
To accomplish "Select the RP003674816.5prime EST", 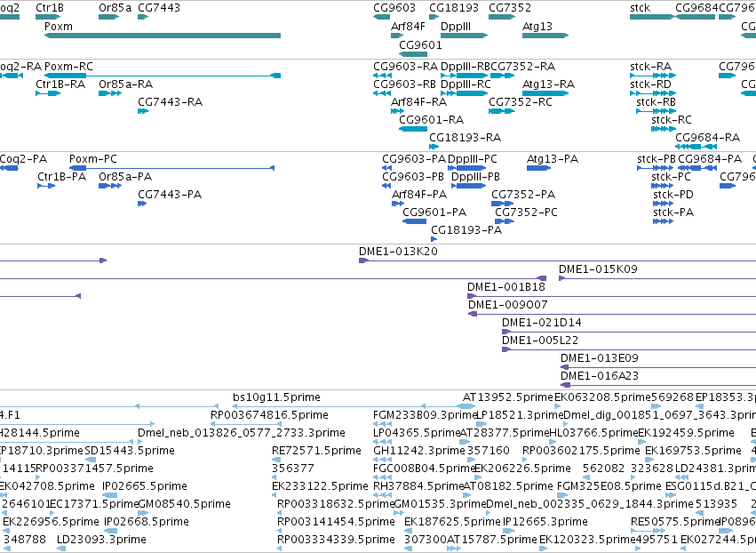I will coord(246,424).
